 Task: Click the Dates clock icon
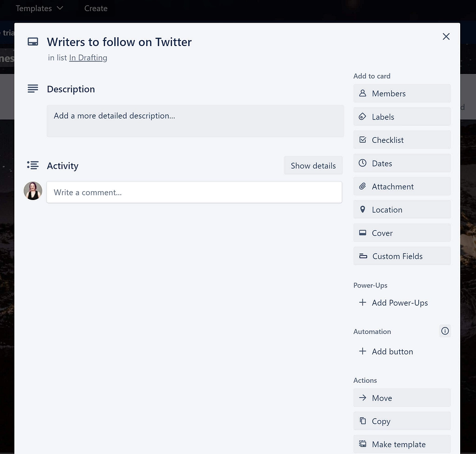tap(363, 163)
